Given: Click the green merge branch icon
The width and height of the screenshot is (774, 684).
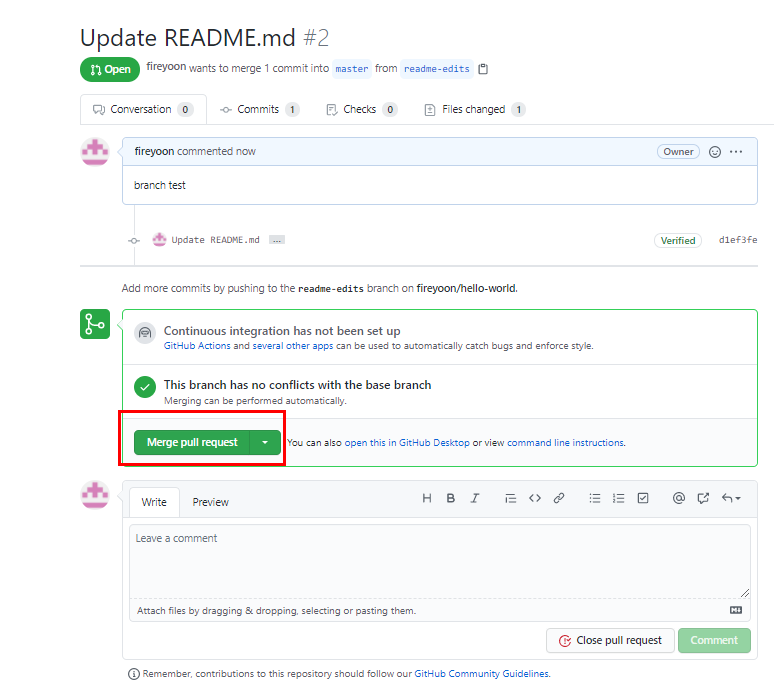Looking at the screenshot, I should [x=95, y=324].
